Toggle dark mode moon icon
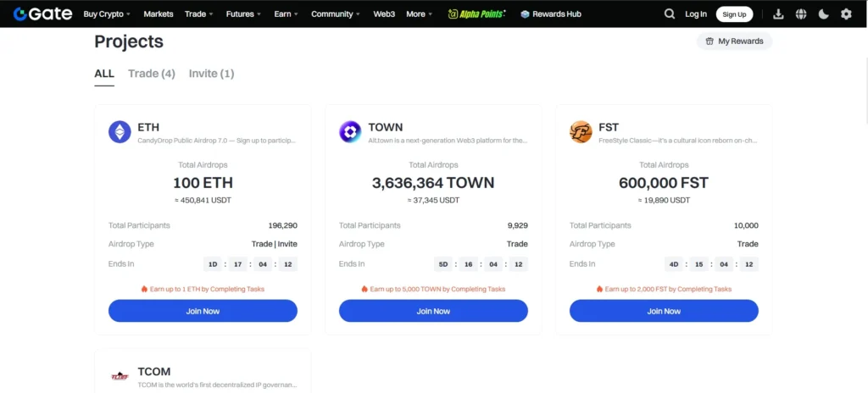This screenshot has width=868, height=393. [824, 14]
